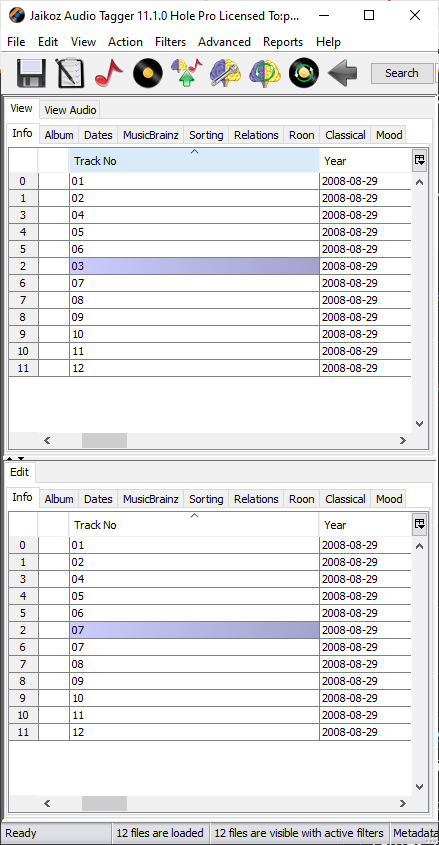The image size is (439, 845).
Task: Open the Advanced menu
Action: (x=224, y=41)
